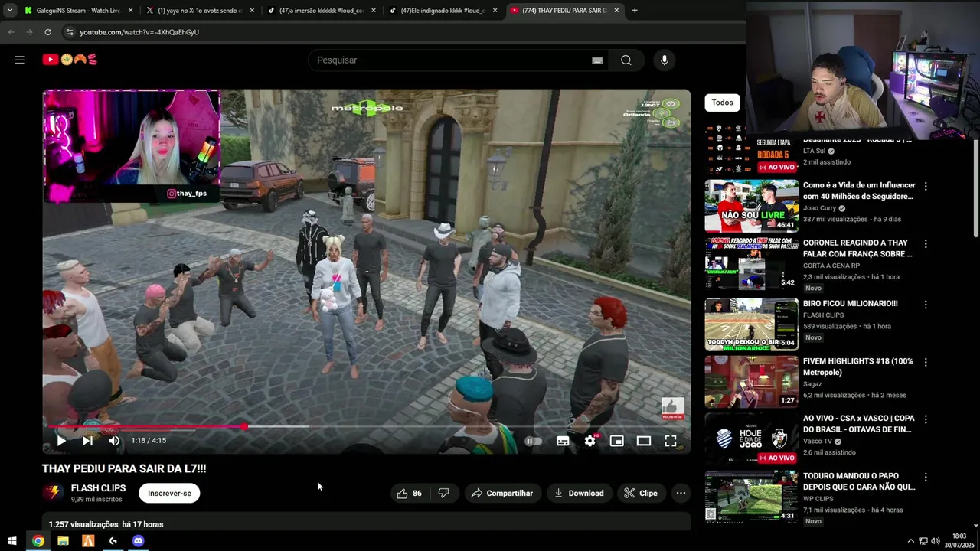The height and width of the screenshot is (551, 980).
Task: Close the THAY PEDIU PARA SAIR tab
Action: click(616, 11)
